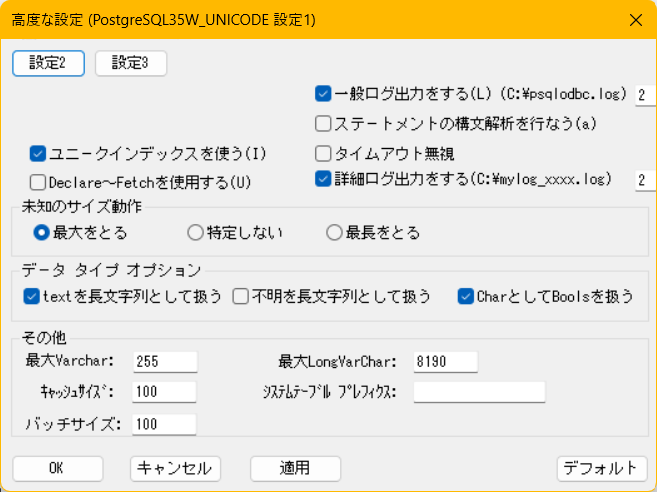Click the 詳細ログ level field

[x=646, y=181]
